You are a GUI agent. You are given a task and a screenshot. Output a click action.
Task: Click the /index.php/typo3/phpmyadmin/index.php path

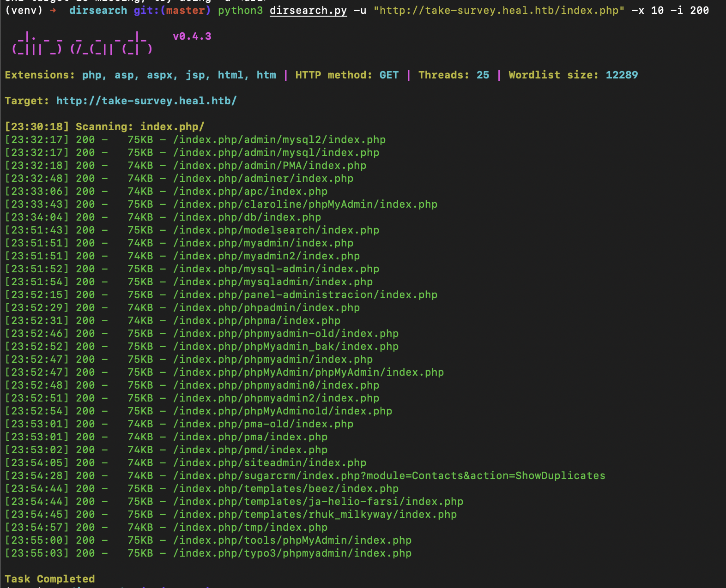click(x=292, y=553)
